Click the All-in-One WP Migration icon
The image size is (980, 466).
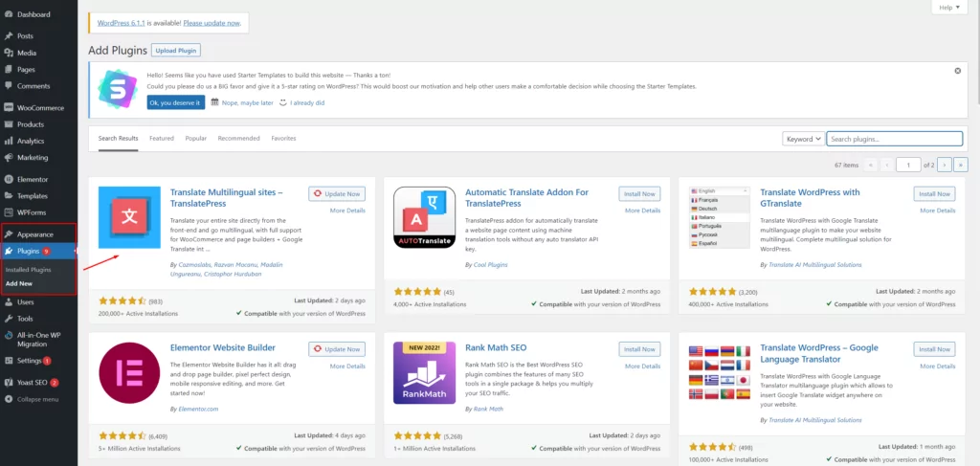pos(9,336)
